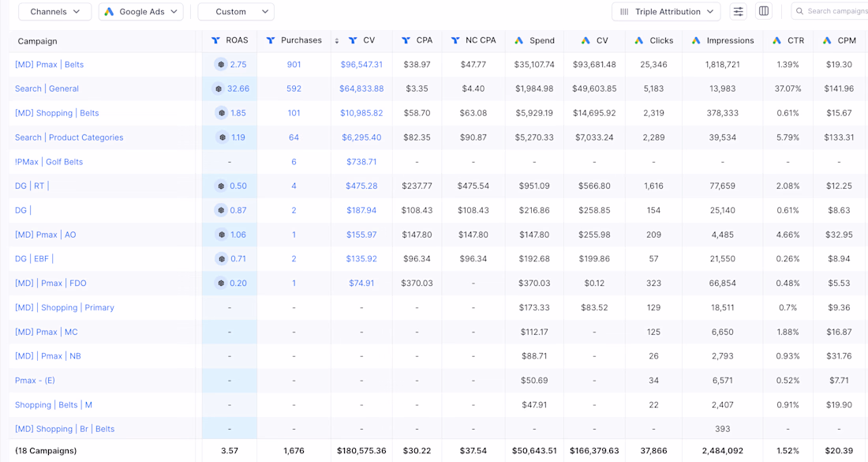868x462 pixels.
Task: Click the magnifier icon in campaign search
Action: pos(799,12)
